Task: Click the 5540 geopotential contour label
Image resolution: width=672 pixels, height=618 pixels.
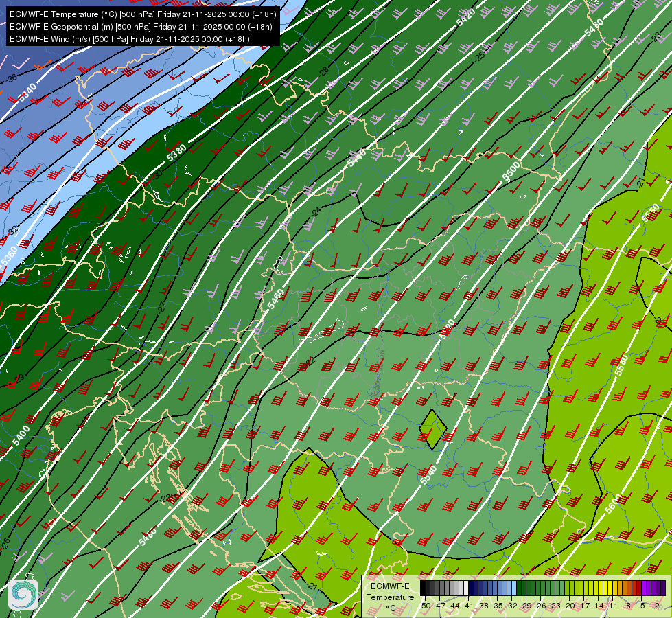Action: coord(428,475)
